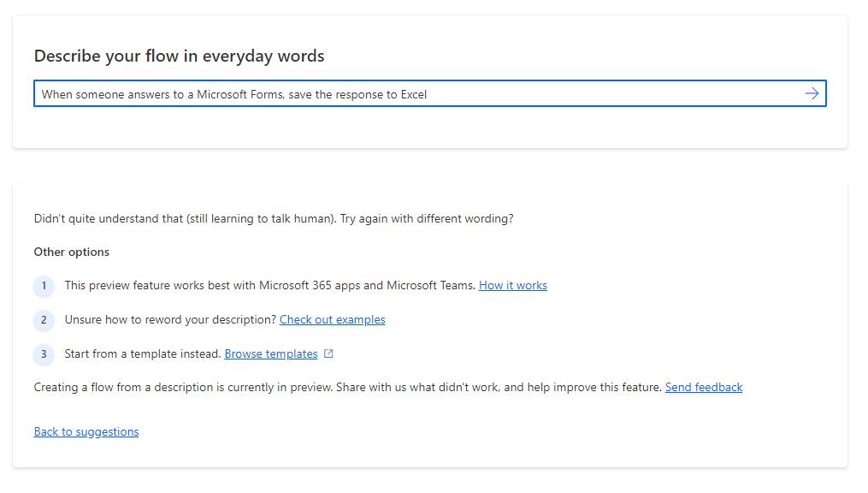Click the 'This preview feature works best' sentence
This screenshot has width=868, height=493.
269,285
